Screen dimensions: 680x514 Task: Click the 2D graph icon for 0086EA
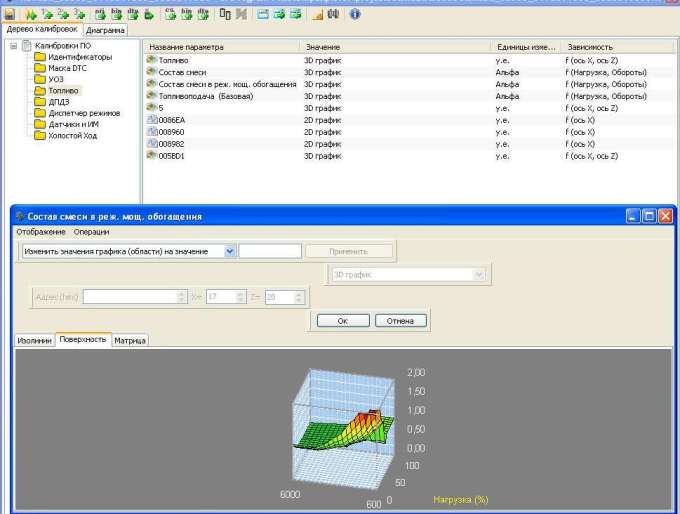(152, 120)
